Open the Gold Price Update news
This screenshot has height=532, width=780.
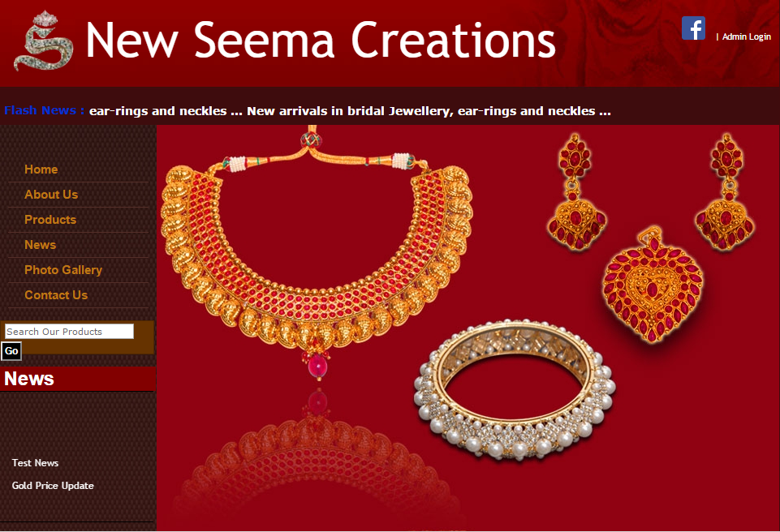coord(53,486)
